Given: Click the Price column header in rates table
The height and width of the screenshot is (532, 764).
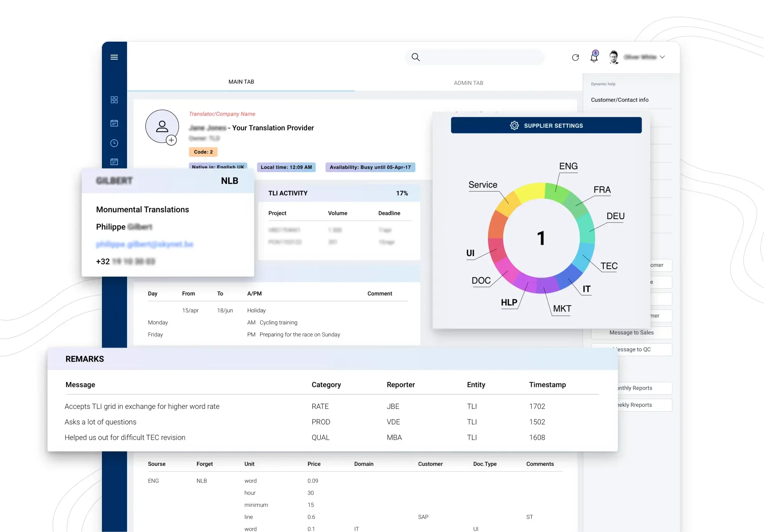Looking at the screenshot, I should (314, 464).
